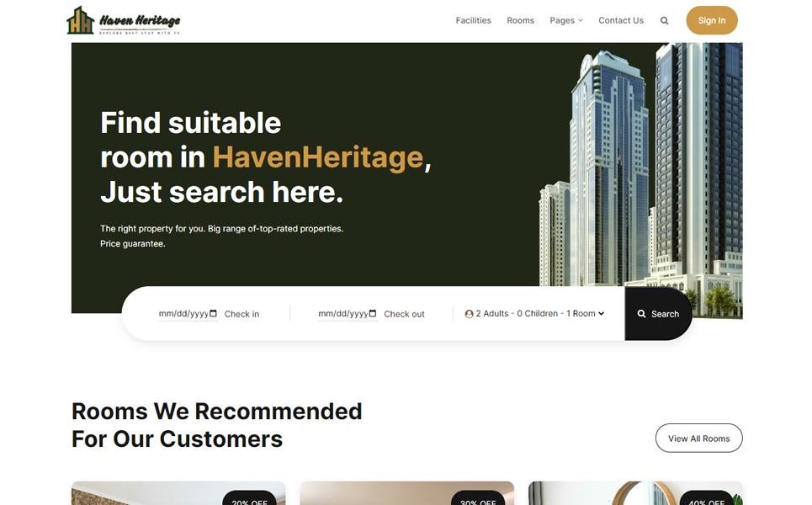The image size is (812, 505).
Task: Click View All Rooms button
Action: click(698, 439)
